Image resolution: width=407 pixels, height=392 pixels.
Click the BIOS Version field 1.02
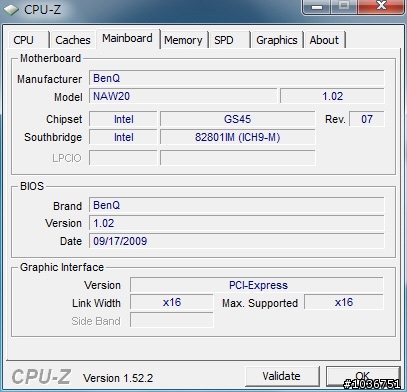pyautogui.click(x=237, y=223)
